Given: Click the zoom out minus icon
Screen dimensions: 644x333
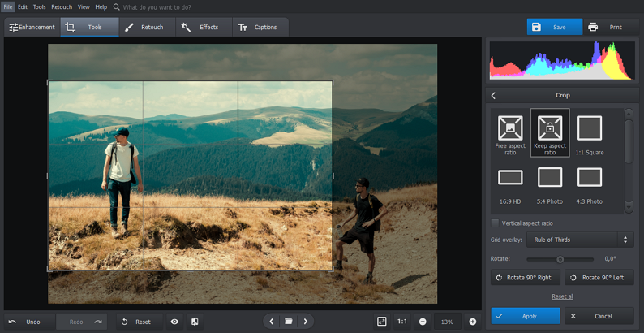Looking at the screenshot, I should tap(423, 322).
